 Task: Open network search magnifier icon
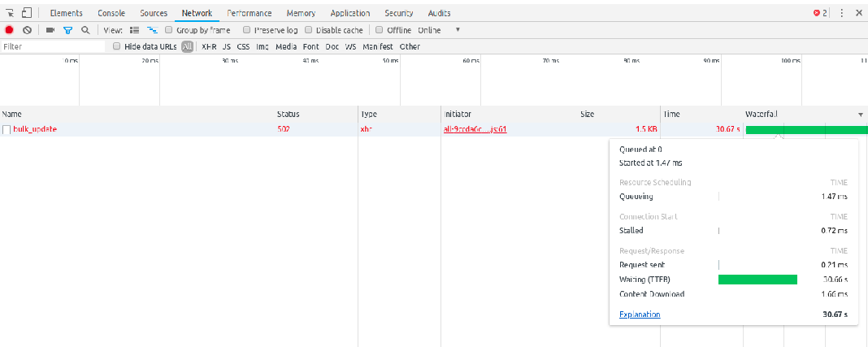[85, 30]
